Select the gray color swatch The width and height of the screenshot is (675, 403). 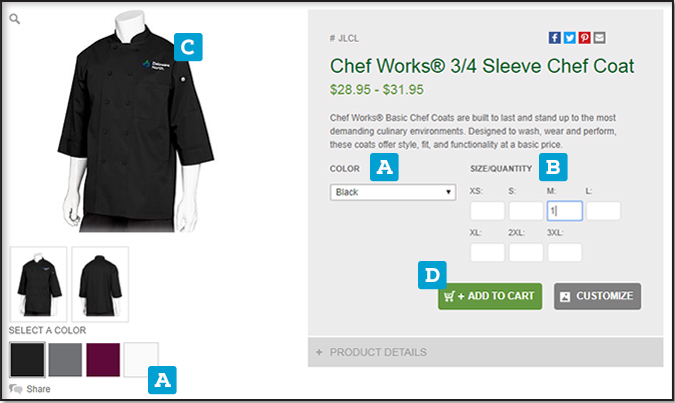65,360
